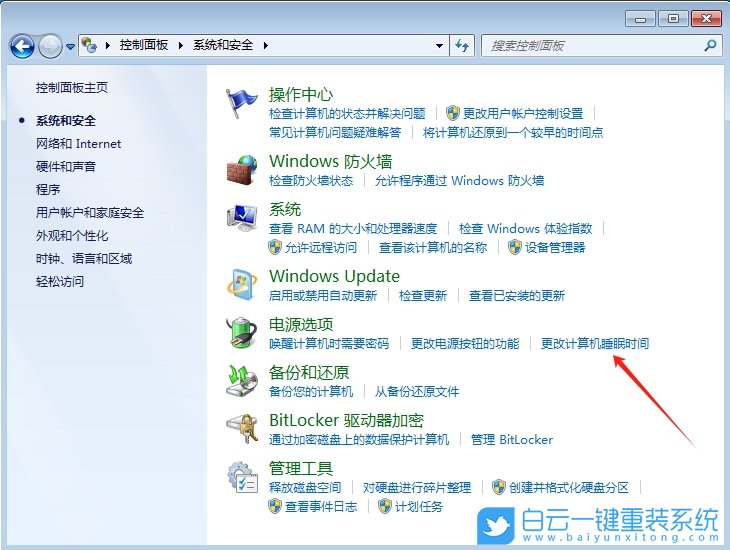Viewport: 730px width, 550px height.
Task: Click the BitLocker drive lock icon
Action: click(x=242, y=428)
